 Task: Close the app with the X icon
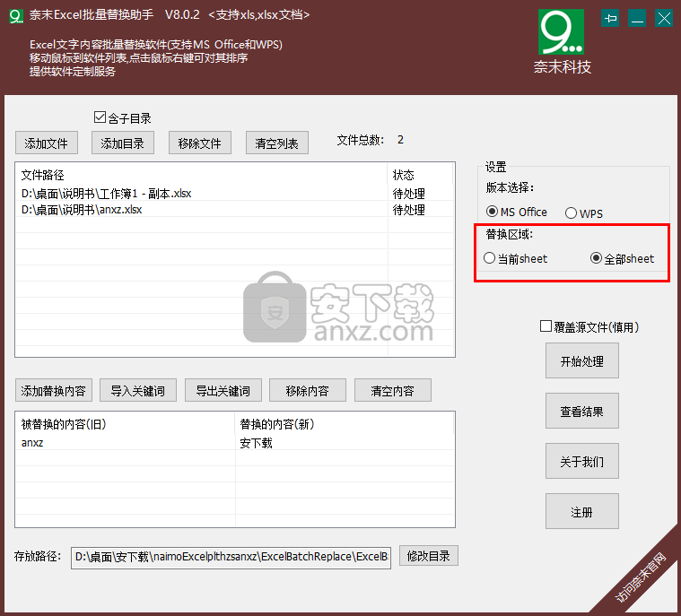pos(664,18)
